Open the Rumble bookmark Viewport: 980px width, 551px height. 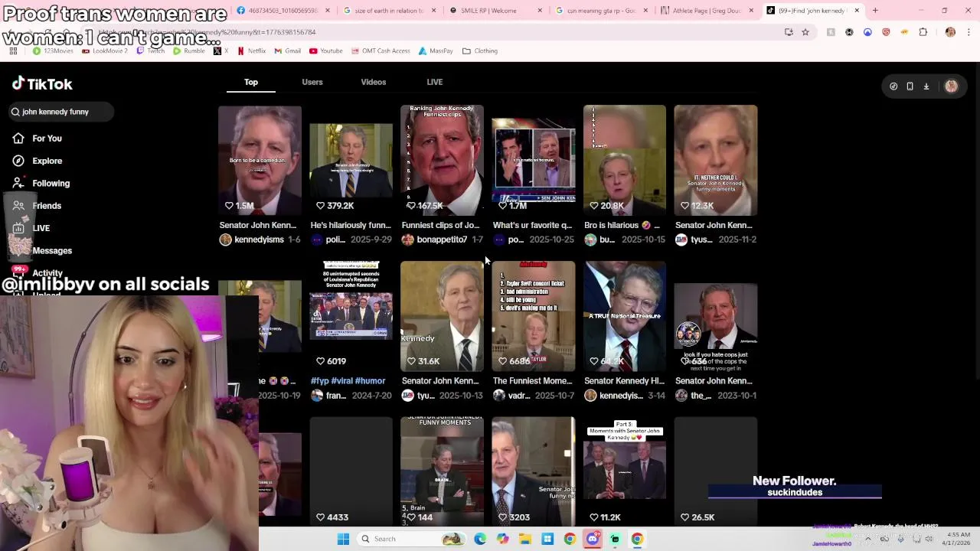click(189, 51)
